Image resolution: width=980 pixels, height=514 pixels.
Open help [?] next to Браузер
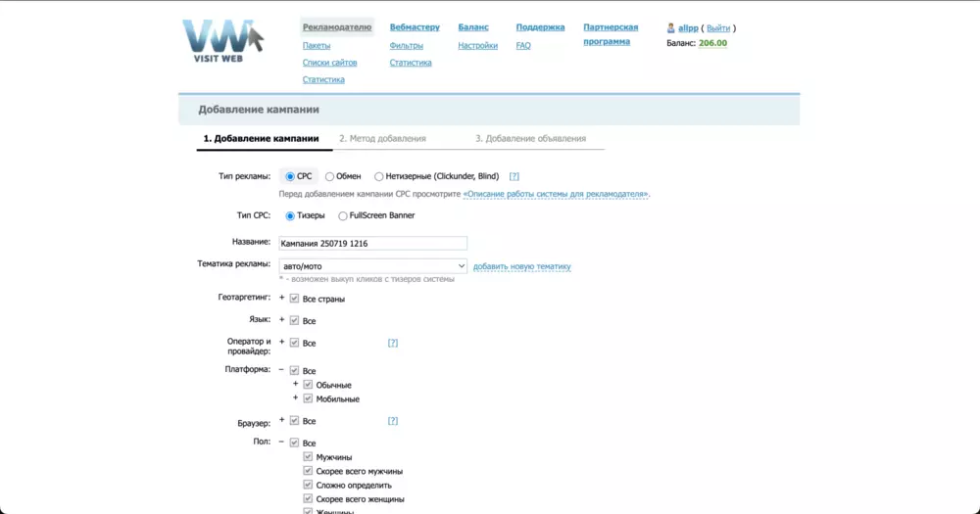(x=393, y=421)
